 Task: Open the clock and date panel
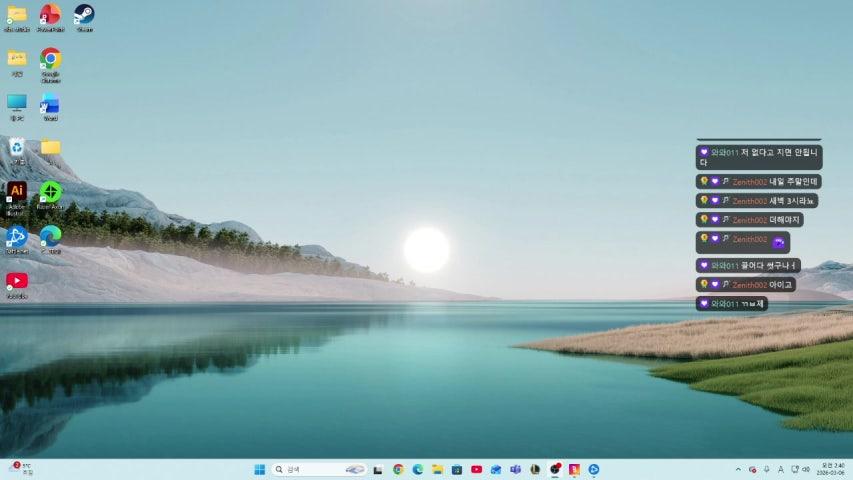832,469
